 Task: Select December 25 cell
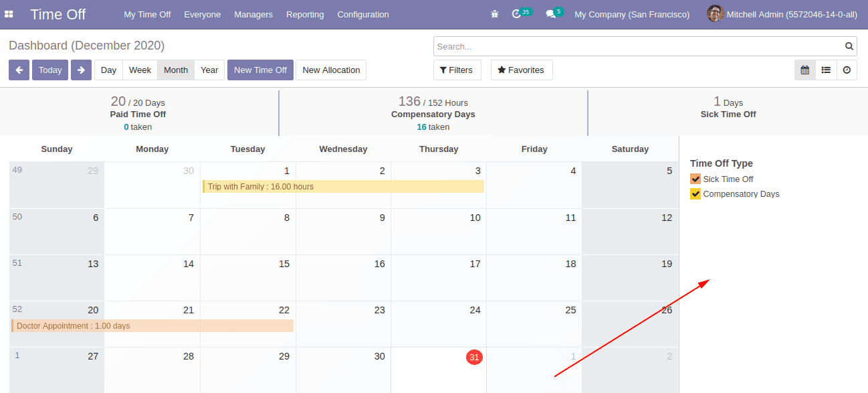pos(534,323)
